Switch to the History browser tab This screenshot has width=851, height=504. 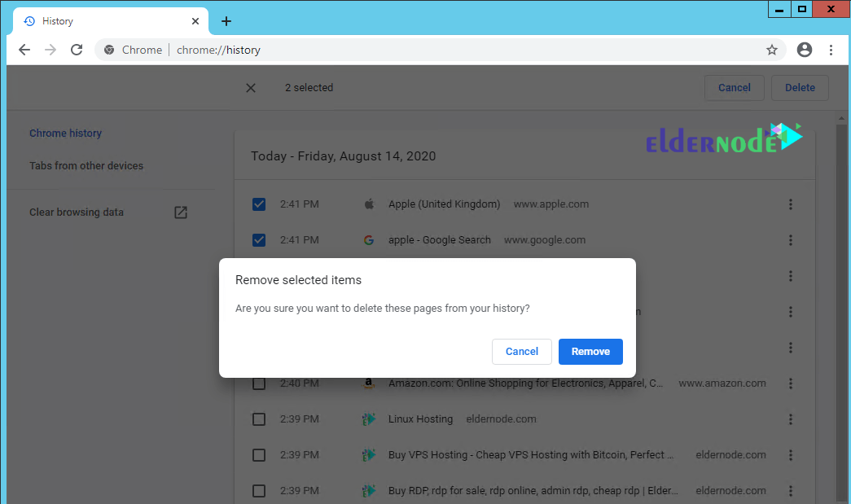tap(111, 21)
